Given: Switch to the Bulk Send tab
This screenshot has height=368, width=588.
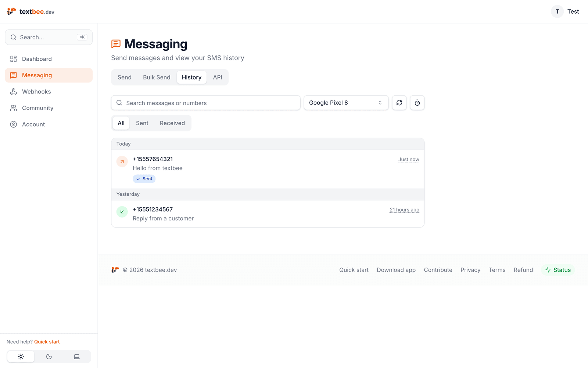Looking at the screenshot, I should pos(157,77).
